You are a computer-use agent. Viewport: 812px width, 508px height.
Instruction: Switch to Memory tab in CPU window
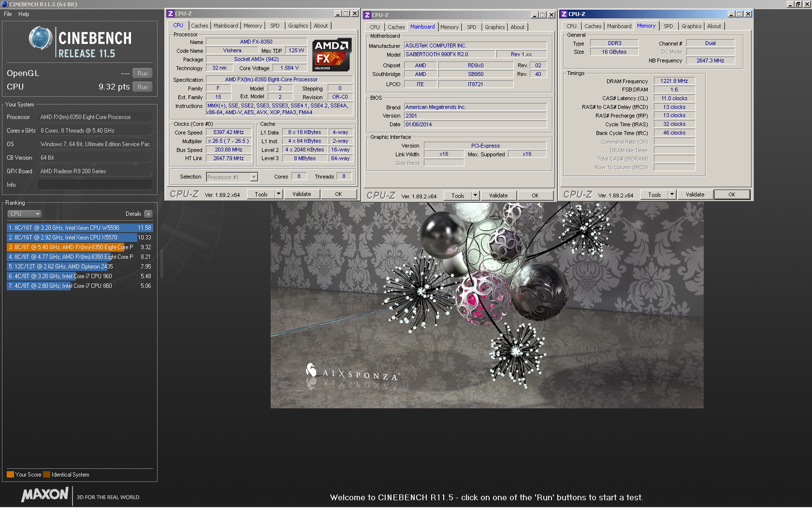coord(253,26)
